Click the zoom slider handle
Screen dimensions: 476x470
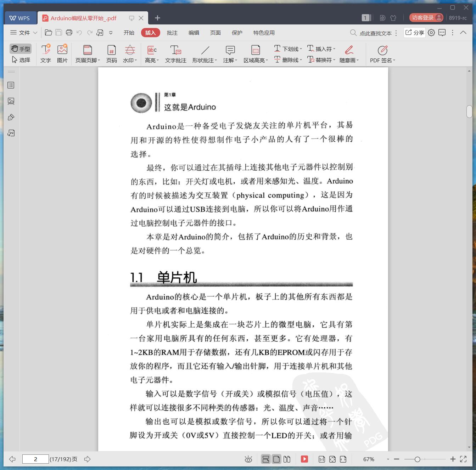418,459
